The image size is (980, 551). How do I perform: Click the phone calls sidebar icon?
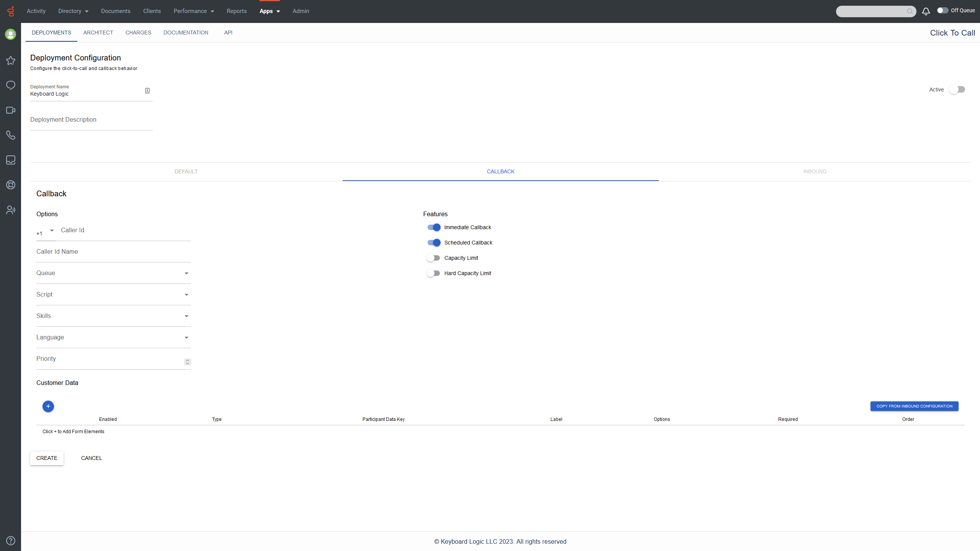[11, 135]
